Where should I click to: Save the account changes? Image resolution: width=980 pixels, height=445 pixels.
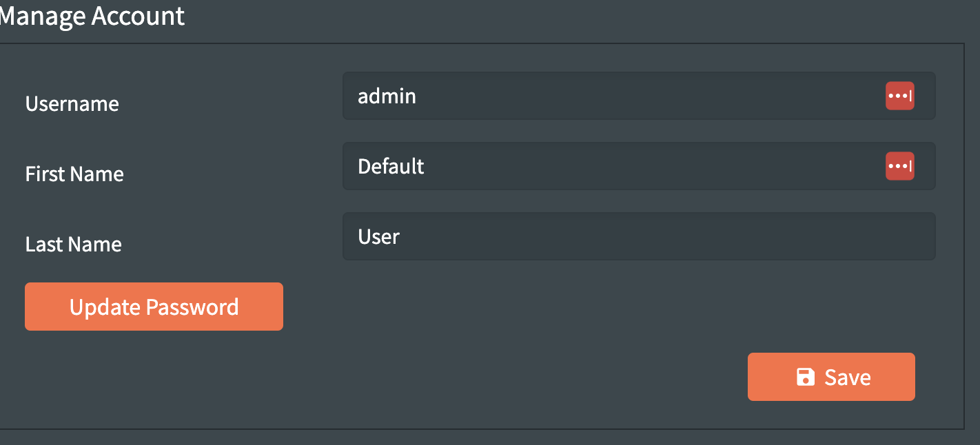(x=831, y=377)
